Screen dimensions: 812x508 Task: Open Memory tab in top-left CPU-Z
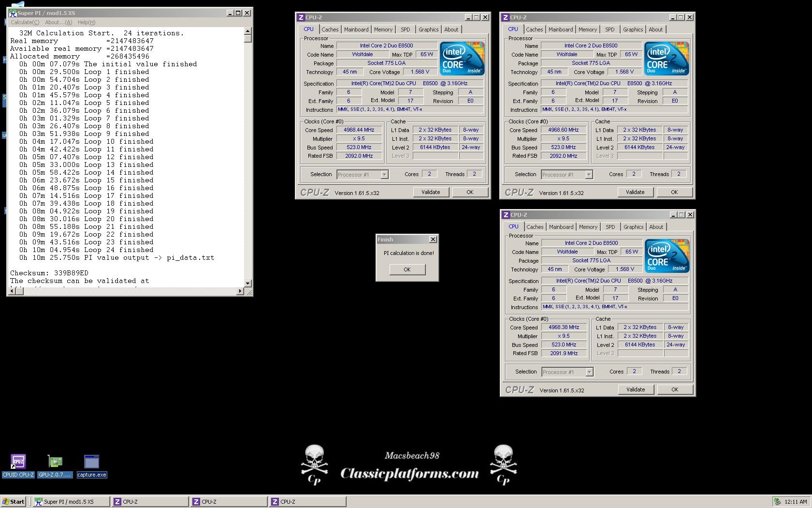pyautogui.click(x=383, y=30)
